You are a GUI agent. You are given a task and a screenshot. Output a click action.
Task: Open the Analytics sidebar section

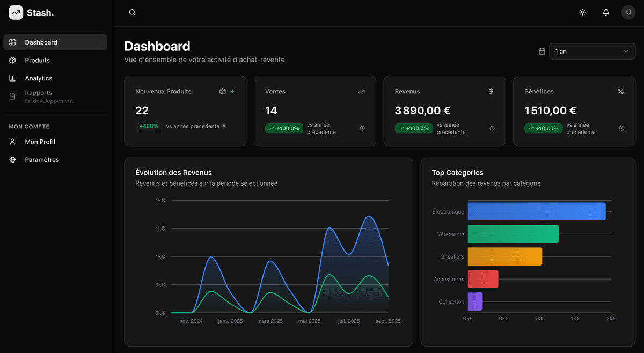(55, 78)
